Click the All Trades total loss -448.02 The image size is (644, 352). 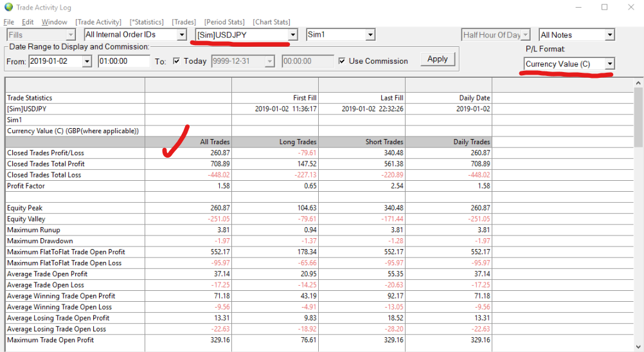coord(219,175)
